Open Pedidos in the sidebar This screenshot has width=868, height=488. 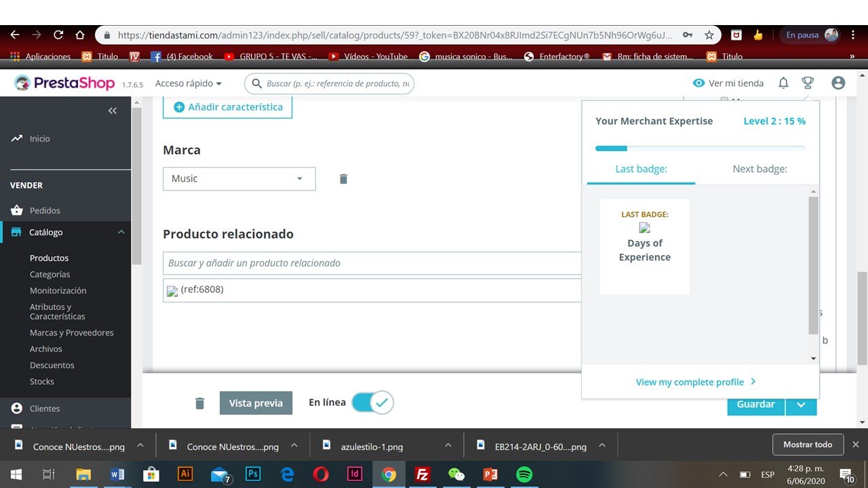[45, 210]
